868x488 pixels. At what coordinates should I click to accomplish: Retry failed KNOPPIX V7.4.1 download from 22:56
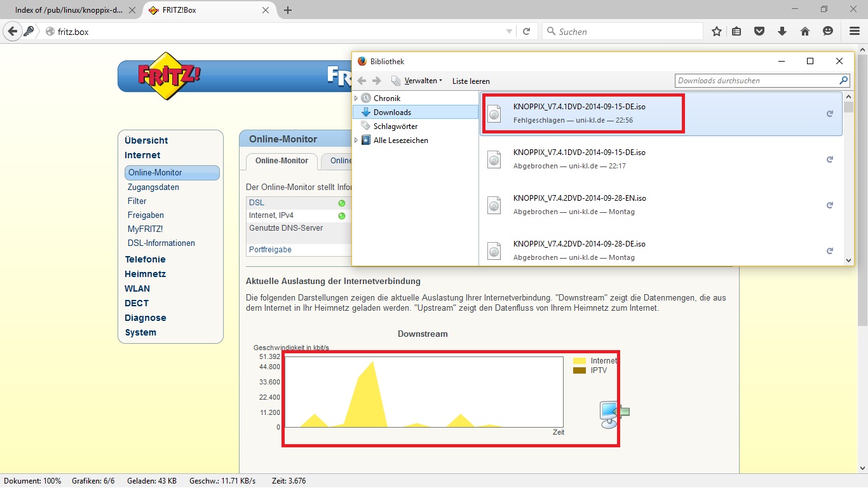(x=829, y=114)
